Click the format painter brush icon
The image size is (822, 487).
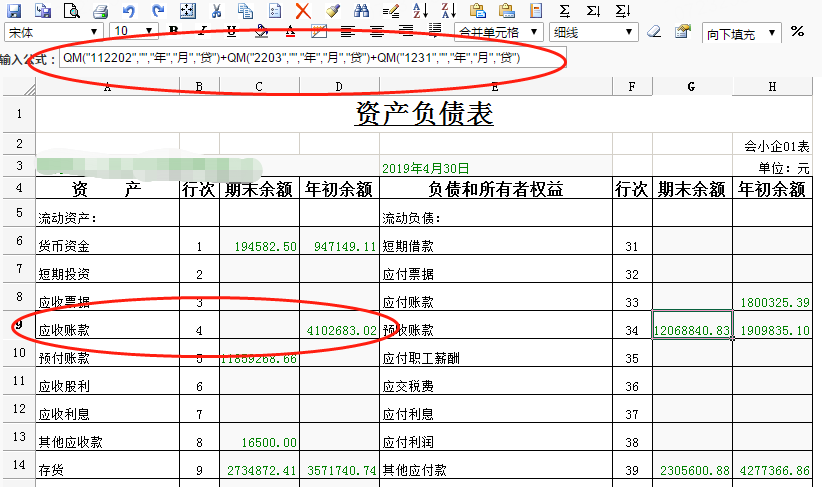point(332,10)
